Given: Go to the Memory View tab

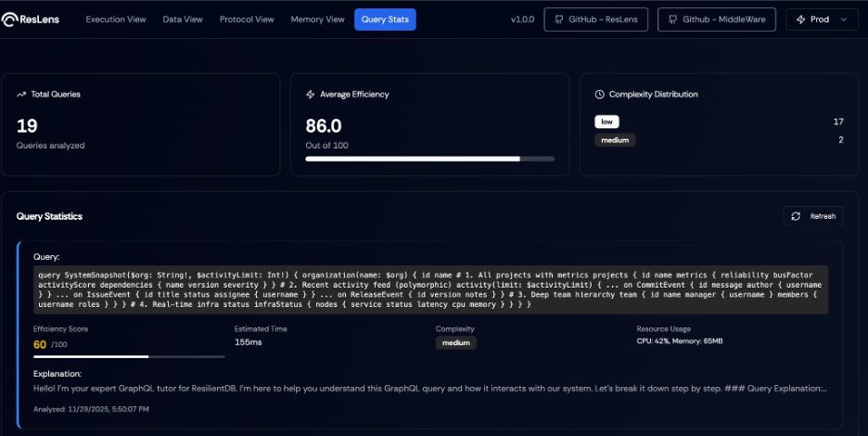Looking at the screenshot, I should tap(317, 19).
